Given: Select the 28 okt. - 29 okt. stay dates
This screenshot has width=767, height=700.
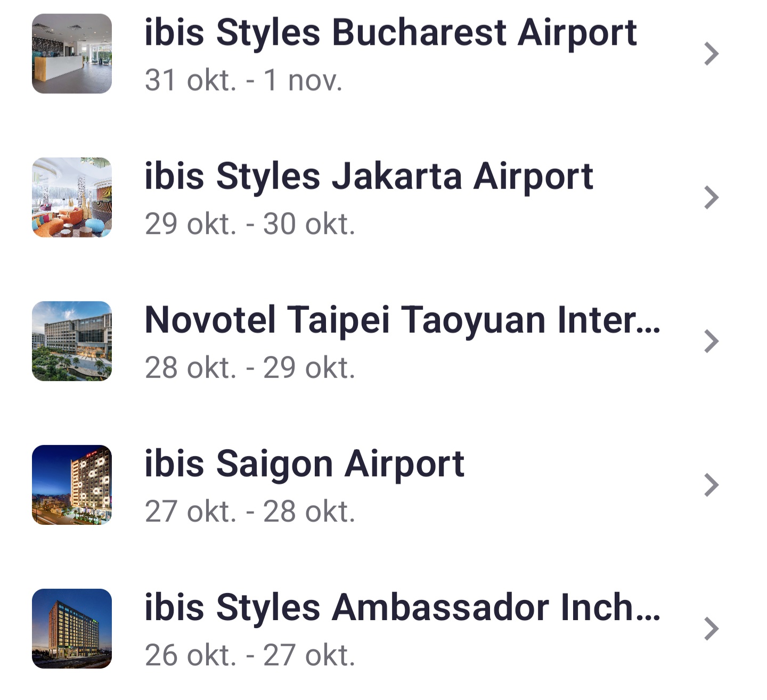Looking at the screenshot, I should 250,368.
